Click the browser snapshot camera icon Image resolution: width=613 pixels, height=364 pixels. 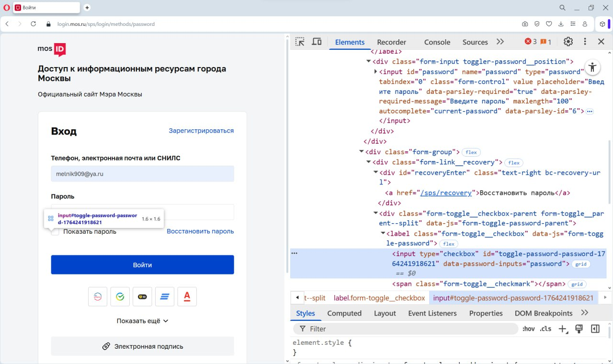(x=525, y=24)
